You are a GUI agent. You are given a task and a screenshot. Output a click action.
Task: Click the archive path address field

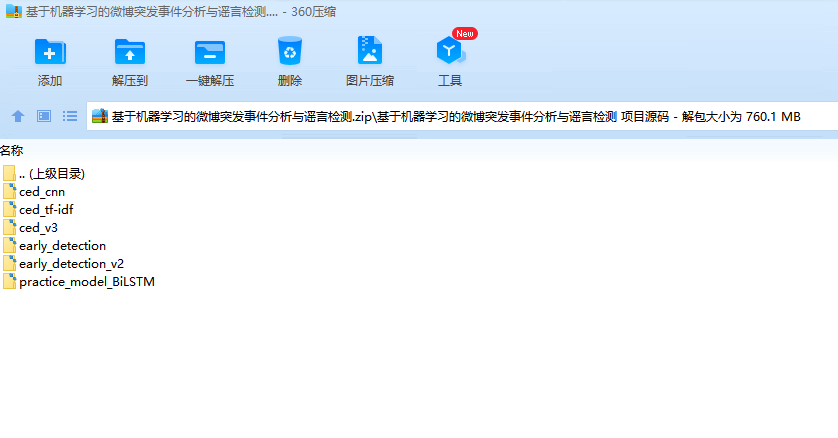pos(462,116)
